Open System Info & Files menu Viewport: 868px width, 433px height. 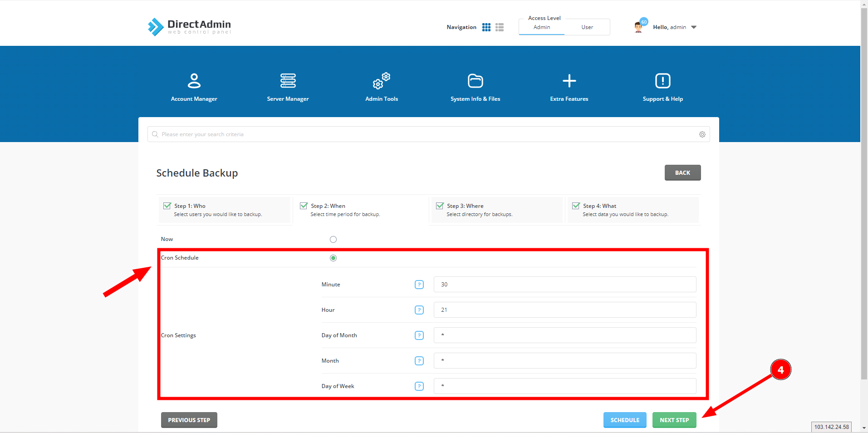(x=476, y=87)
